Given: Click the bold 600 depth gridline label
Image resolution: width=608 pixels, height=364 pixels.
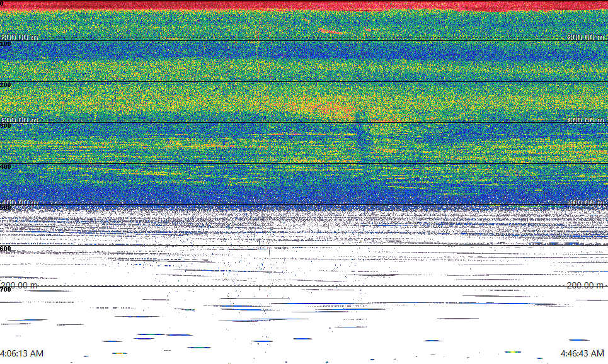Looking at the screenshot, I should pos(6,249).
